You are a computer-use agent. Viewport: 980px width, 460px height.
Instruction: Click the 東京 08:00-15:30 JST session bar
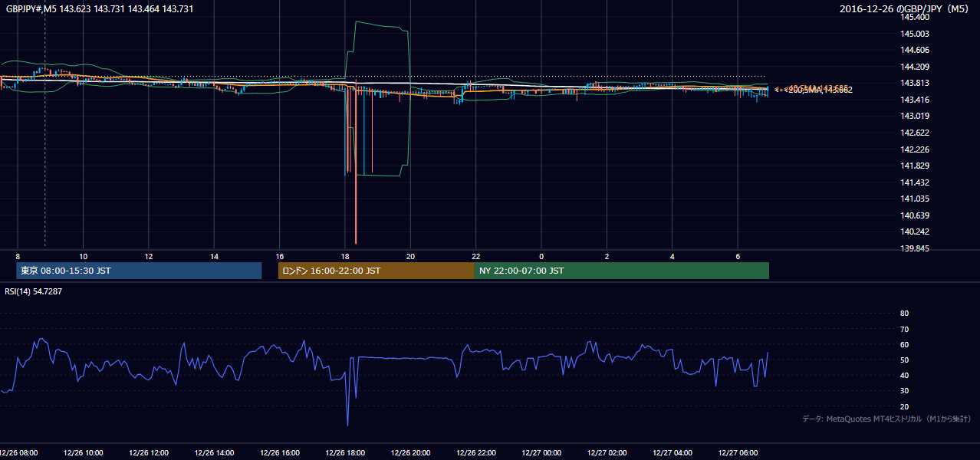139,271
